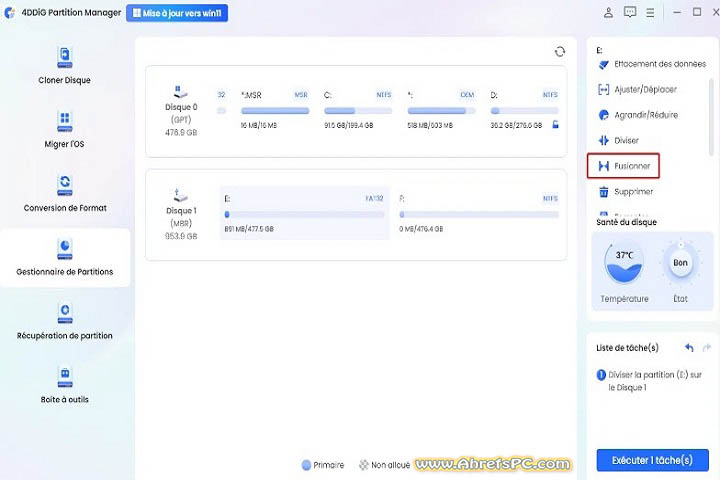This screenshot has width=720, height=480.
Task: Select the small 32 partition block
Action: (221, 103)
